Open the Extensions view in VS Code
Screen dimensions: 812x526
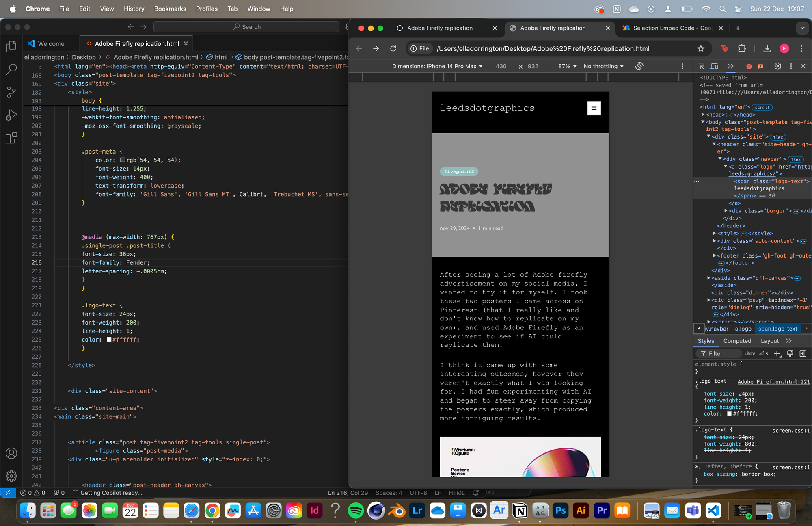point(11,138)
